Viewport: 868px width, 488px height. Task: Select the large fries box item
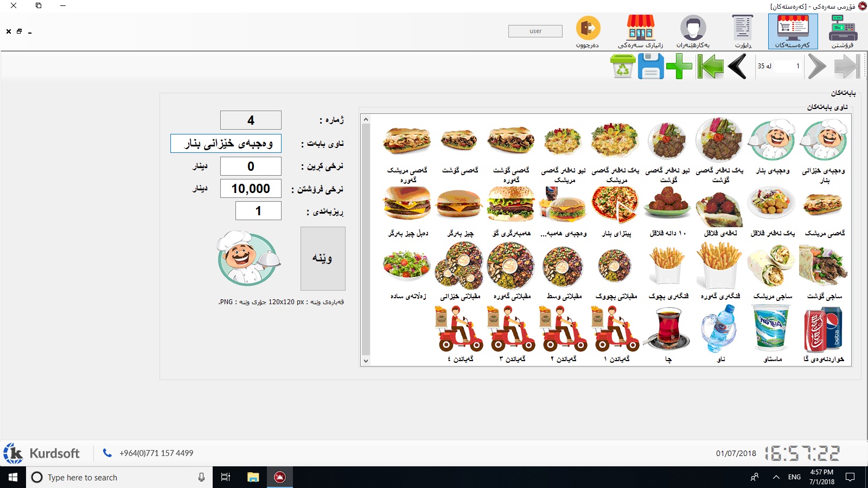pyautogui.click(x=720, y=271)
